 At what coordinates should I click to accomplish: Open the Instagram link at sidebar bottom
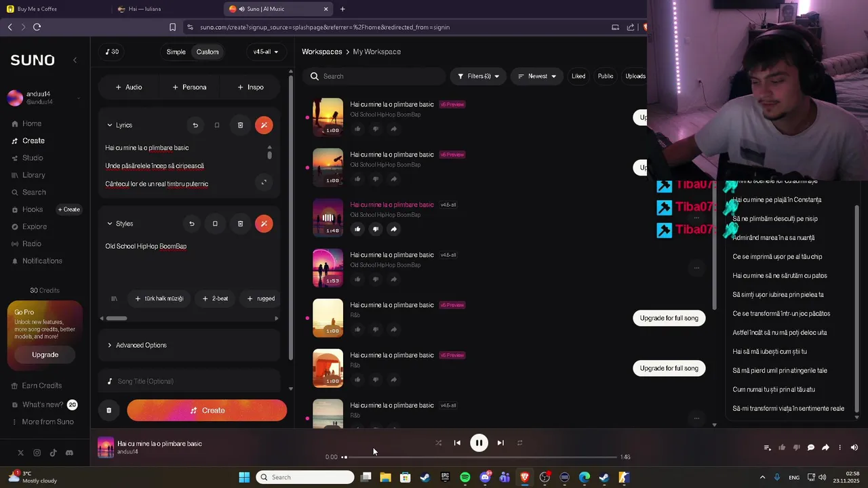tap(37, 453)
